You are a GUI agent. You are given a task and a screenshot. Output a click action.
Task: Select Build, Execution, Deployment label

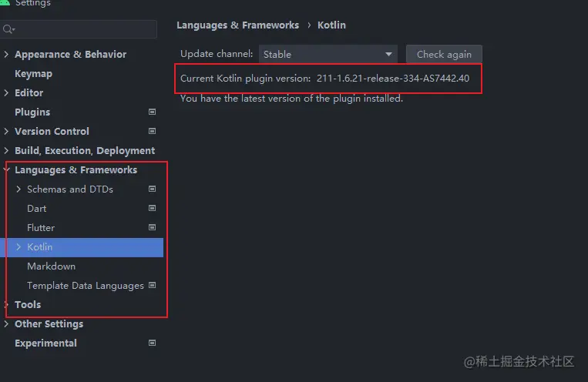click(x=85, y=151)
